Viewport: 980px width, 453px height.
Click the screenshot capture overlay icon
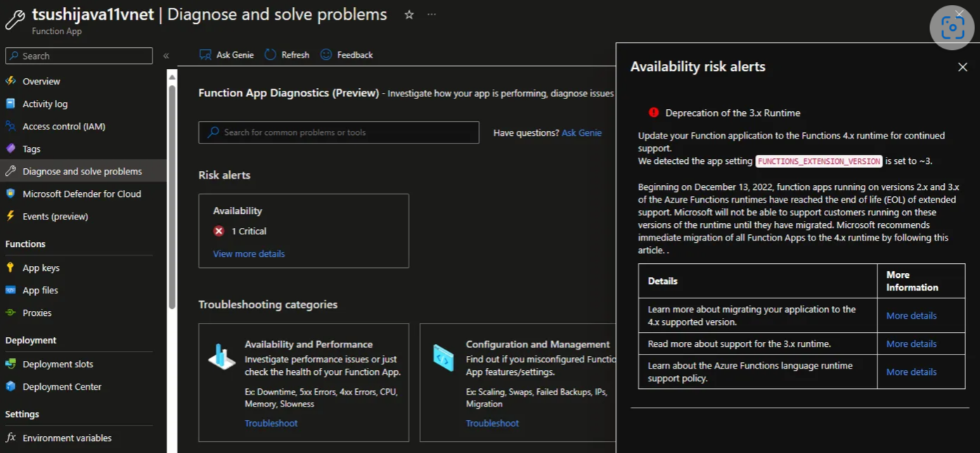click(x=953, y=27)
